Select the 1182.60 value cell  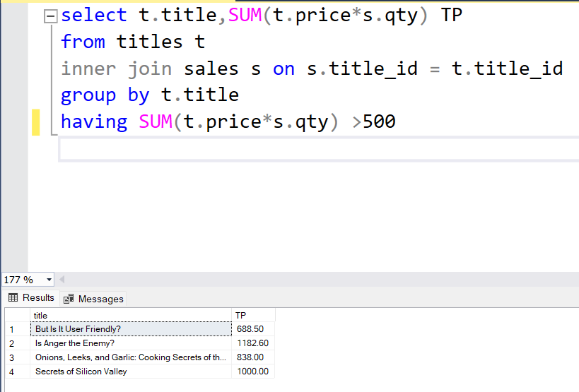tap(253, 343)
